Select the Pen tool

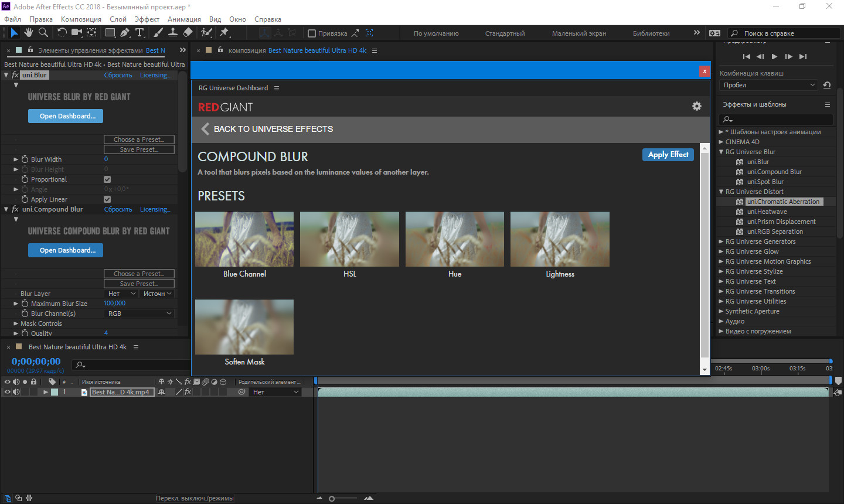tap(125, 33)
